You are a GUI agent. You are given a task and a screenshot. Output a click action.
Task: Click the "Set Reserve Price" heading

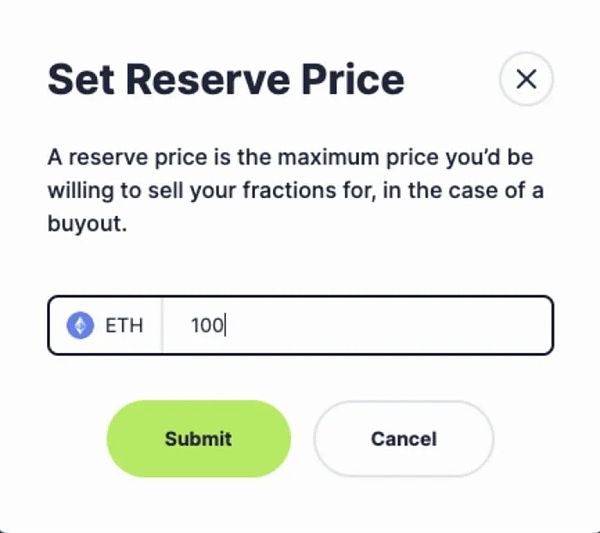(226, 79)
